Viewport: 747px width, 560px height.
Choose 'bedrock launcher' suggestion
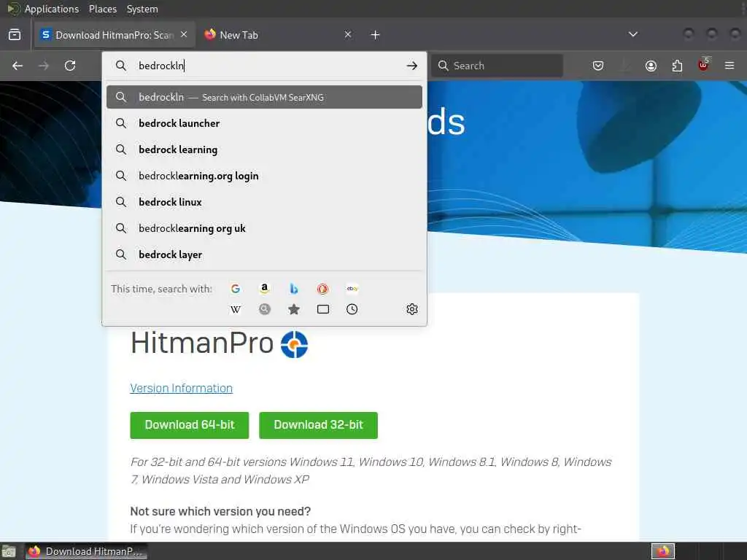pos(264,123)
